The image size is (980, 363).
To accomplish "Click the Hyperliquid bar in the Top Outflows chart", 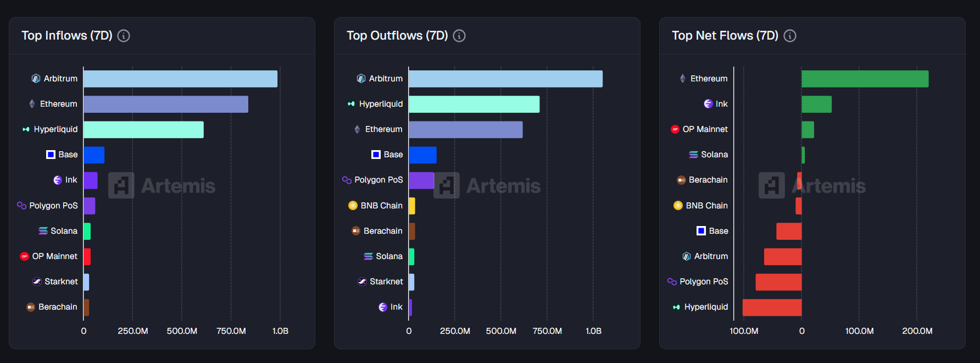I will (x=474, y=104).
